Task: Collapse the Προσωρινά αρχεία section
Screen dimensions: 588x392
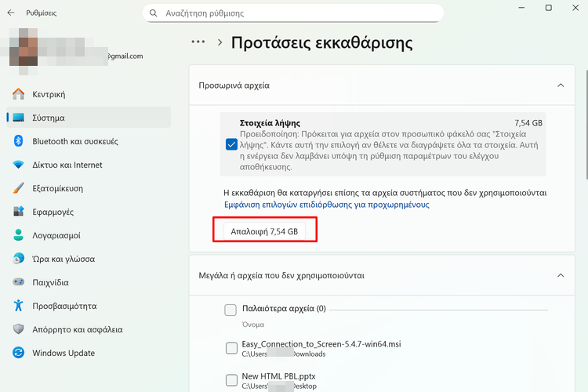Action: tap(560, 85)
